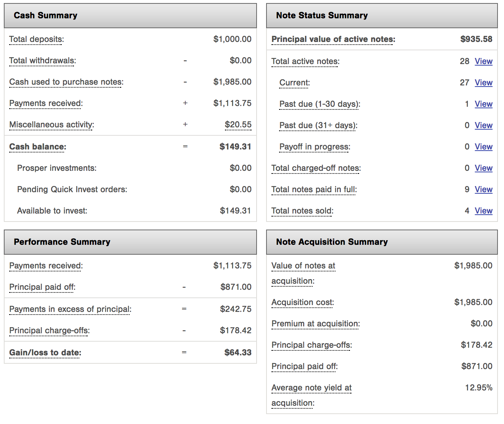Image resolution: width=504 pixels, height=424 pixels.
Task: Click the Total deposits label
Action: pos(37,39)
